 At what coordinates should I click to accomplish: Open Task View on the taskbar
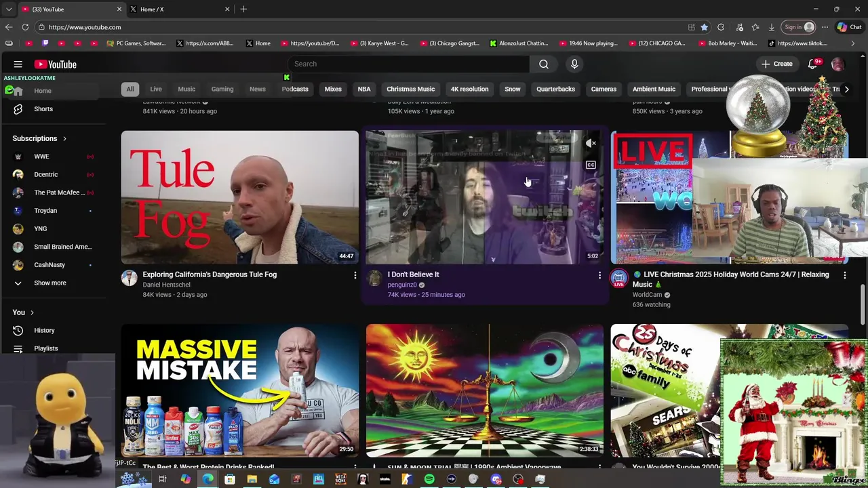pos(163,479)
